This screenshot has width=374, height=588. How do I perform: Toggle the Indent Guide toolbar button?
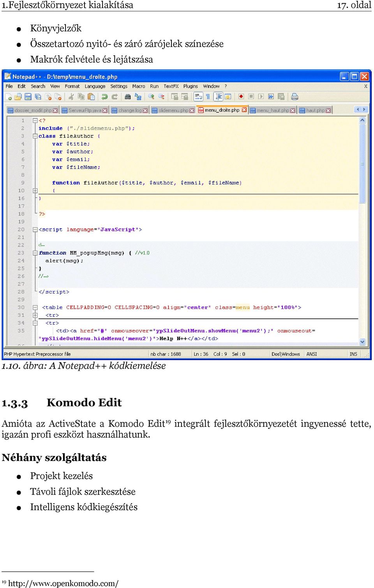point(218,97)
